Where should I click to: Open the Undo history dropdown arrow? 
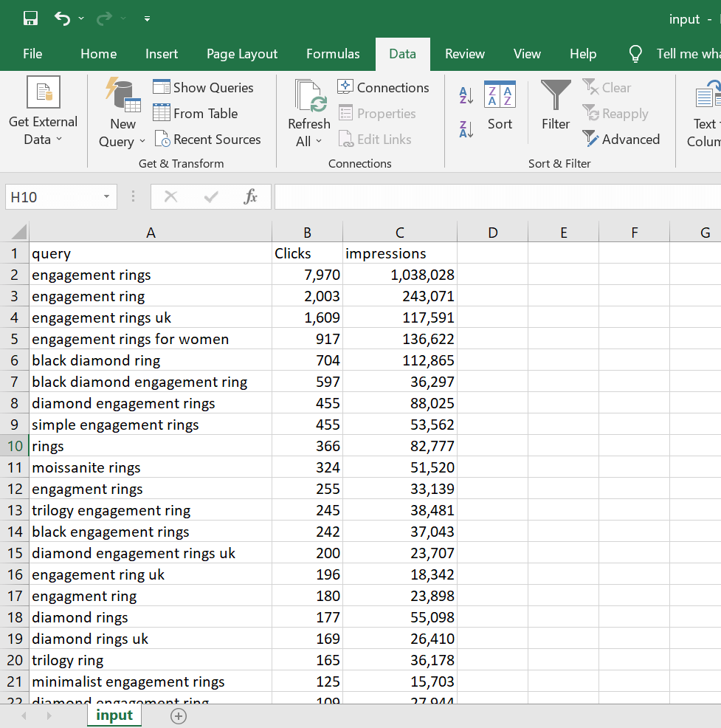point(81,18)
